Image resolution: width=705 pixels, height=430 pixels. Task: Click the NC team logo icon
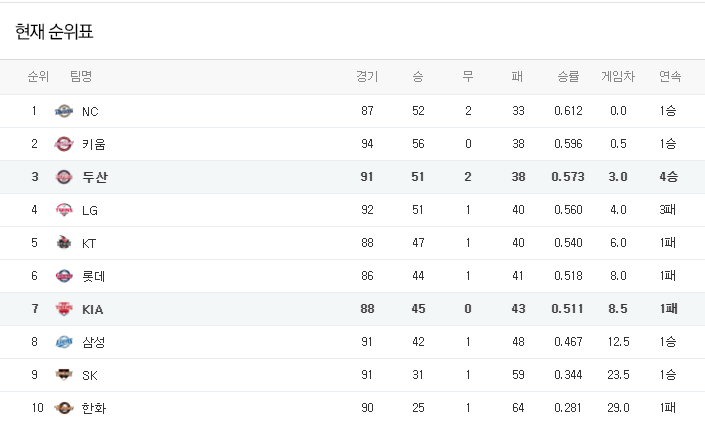(64, 111)
